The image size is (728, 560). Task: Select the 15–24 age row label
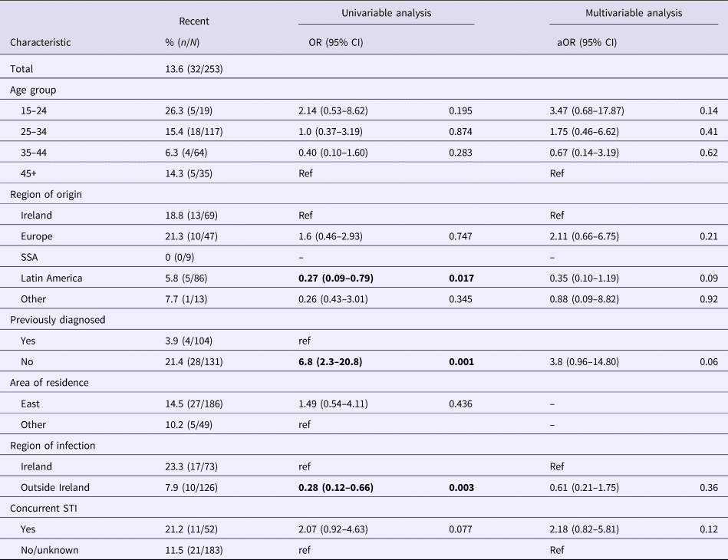click(x=34, y=111)
